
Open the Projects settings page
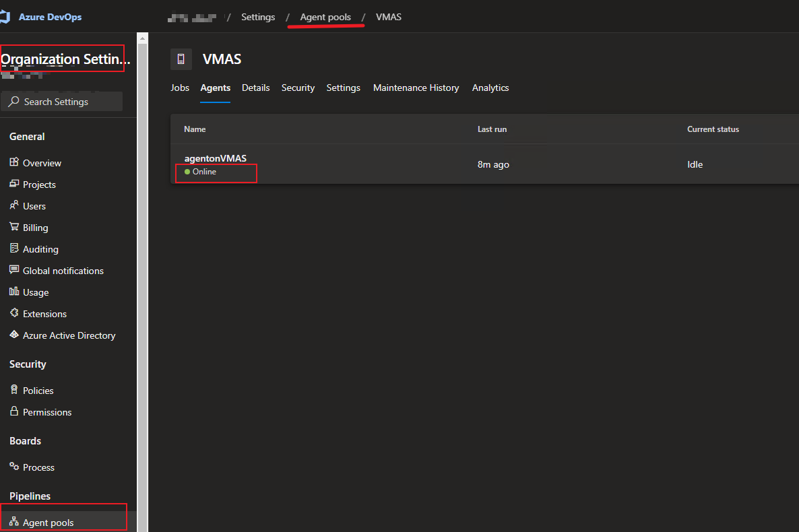point(39,185)
